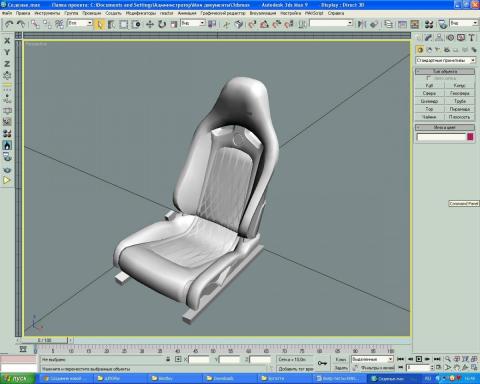Open the Правка menu
Viewport: 480px width, 384px height.
(x=23, y=13)
